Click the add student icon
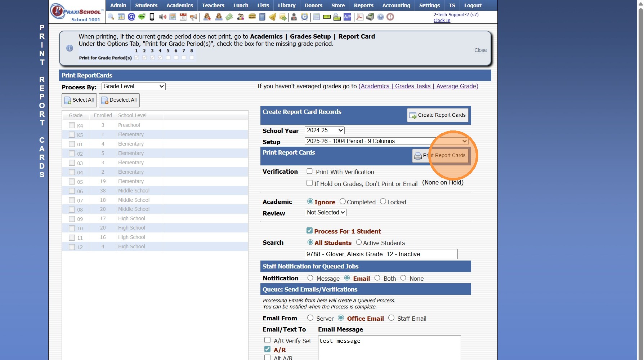This screenshot has width=644, height=360. tap(207, 17)
